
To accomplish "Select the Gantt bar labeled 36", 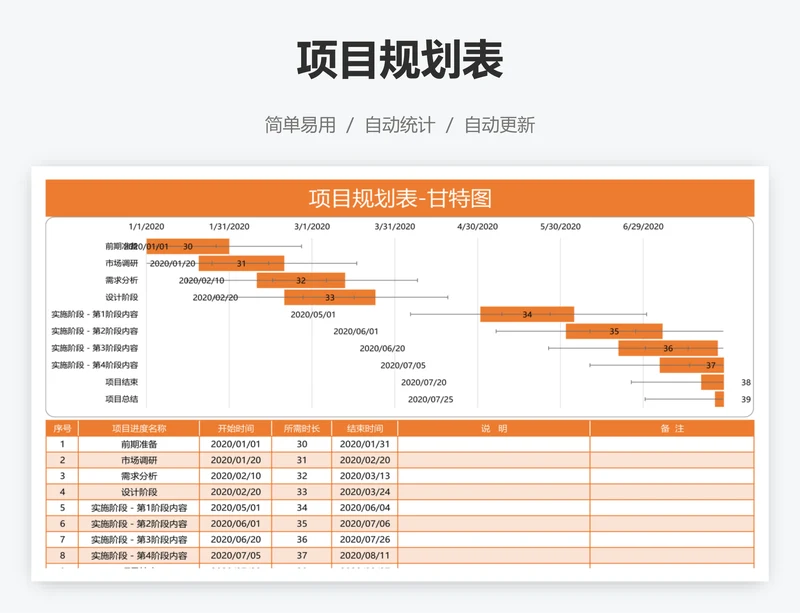I will (x=668, y=348).
